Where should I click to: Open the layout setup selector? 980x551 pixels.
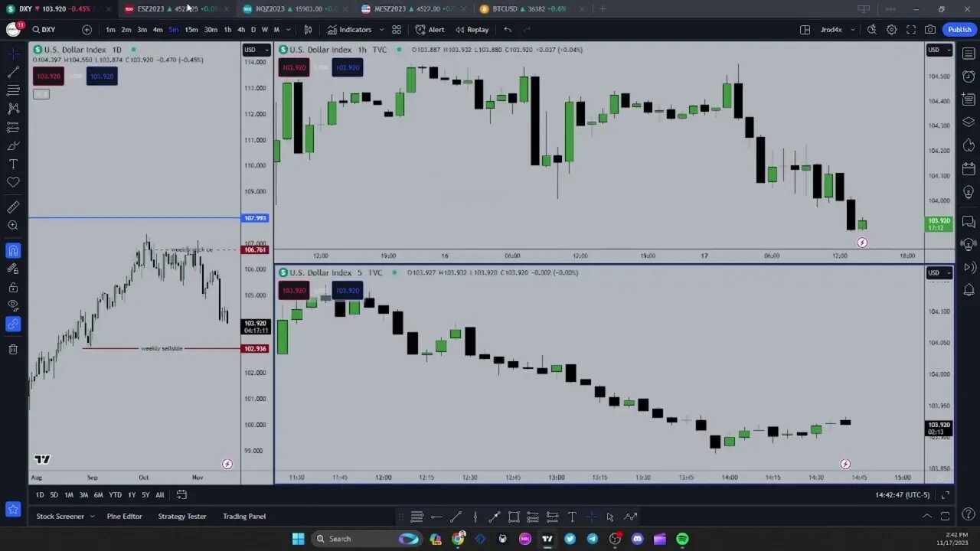(805, 30)
